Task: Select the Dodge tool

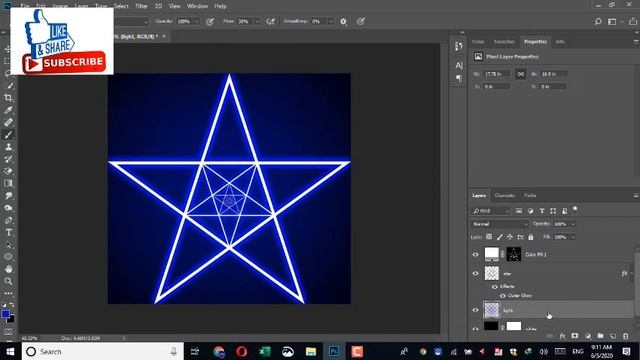Action: click(8, 208)
